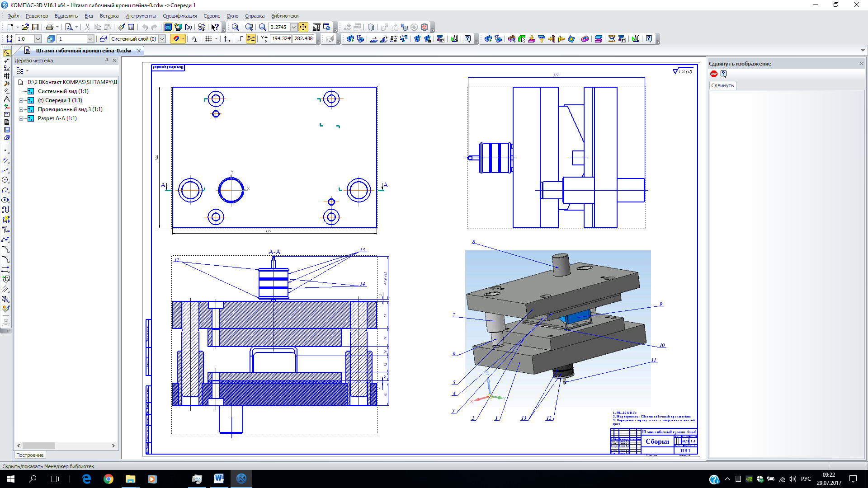This screenshot has height=488, width=868.
Task: Open the Geometry toolbar panel
Action: point(6,53)
